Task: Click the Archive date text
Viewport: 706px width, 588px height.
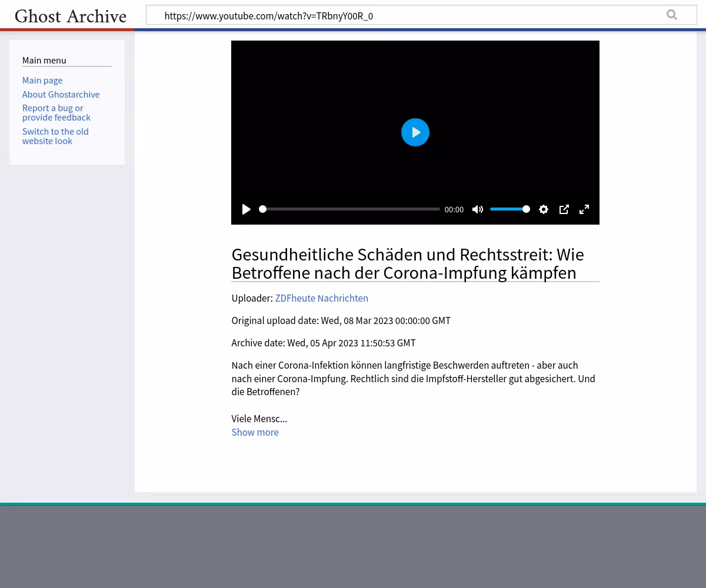Action: [x=324, y=343]
